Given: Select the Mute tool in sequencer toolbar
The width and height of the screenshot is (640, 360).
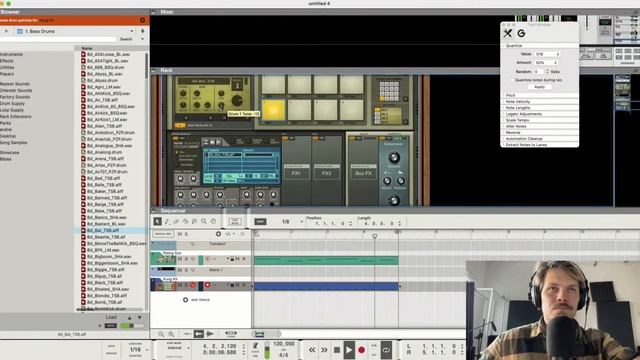Looking at the screenshot, I should click(194, 221).
